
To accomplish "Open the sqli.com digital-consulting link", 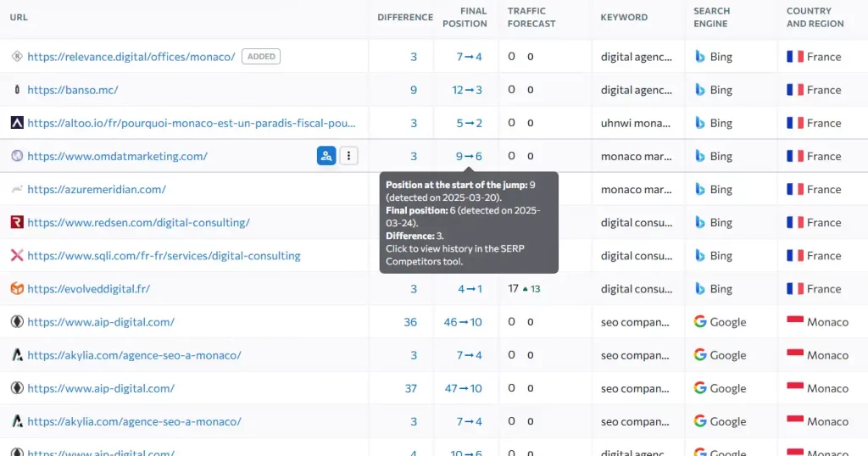I will coord(164,256).
